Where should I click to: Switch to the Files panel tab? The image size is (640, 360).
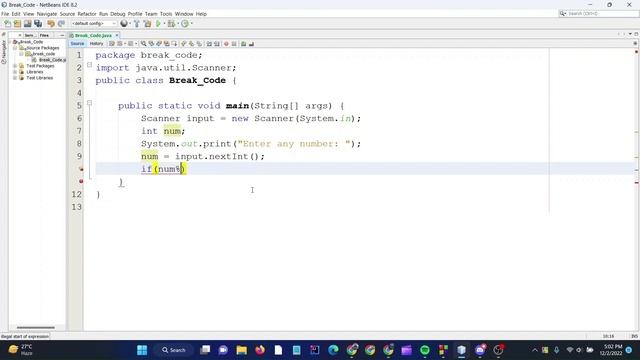[44, 36]
